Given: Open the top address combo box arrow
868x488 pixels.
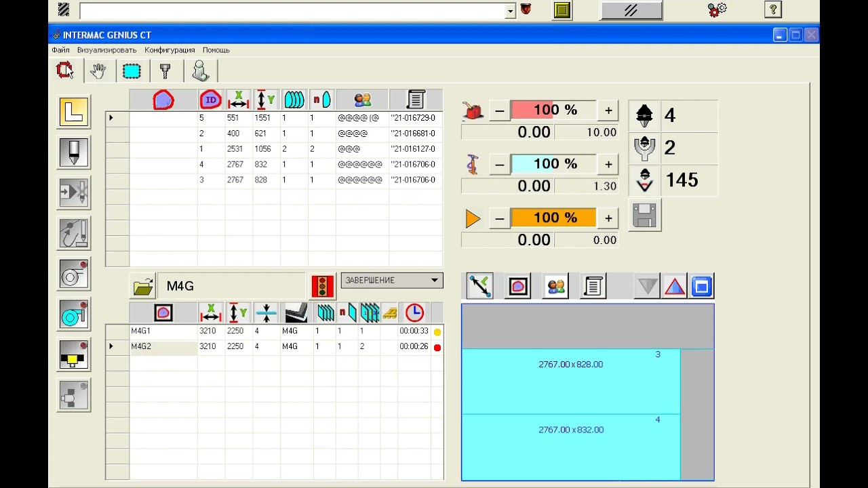Looking at the screenshot, I should click(x=510, y=11).
